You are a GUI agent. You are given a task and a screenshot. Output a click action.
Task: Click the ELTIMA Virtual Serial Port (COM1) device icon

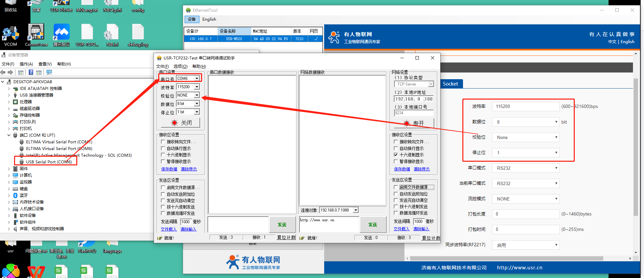tap(22, 142)
